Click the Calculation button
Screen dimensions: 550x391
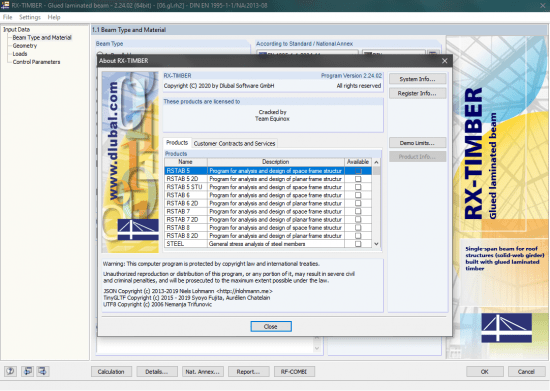coord(111,372)
